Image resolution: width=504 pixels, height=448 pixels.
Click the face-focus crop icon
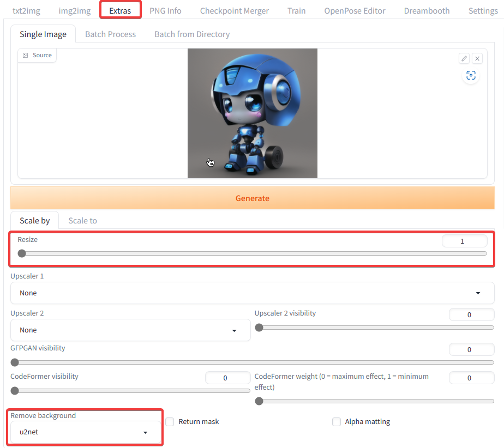(471, 75)
